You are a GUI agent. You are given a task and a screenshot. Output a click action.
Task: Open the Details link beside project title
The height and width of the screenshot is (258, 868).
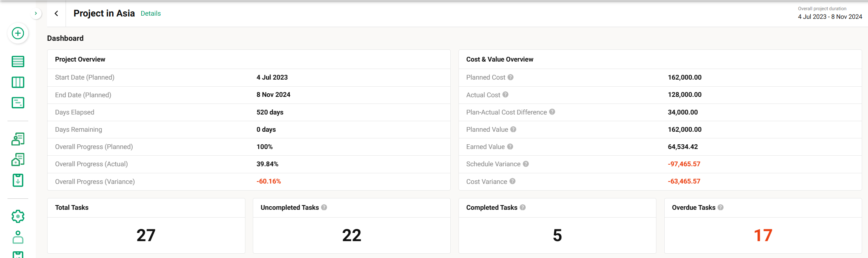(x=151, y=13)
